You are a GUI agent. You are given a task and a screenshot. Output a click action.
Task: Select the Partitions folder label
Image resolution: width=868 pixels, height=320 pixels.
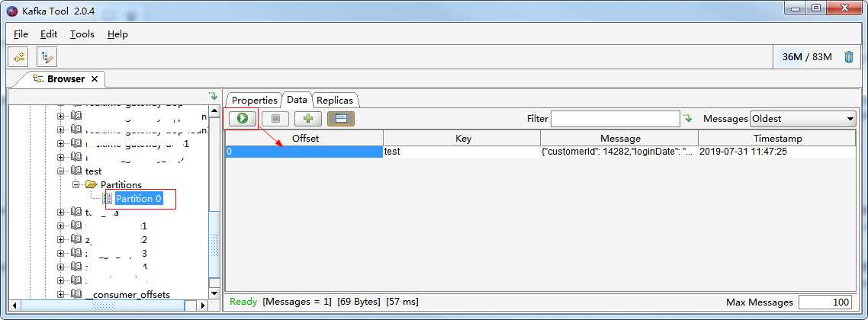pos(121,184)
